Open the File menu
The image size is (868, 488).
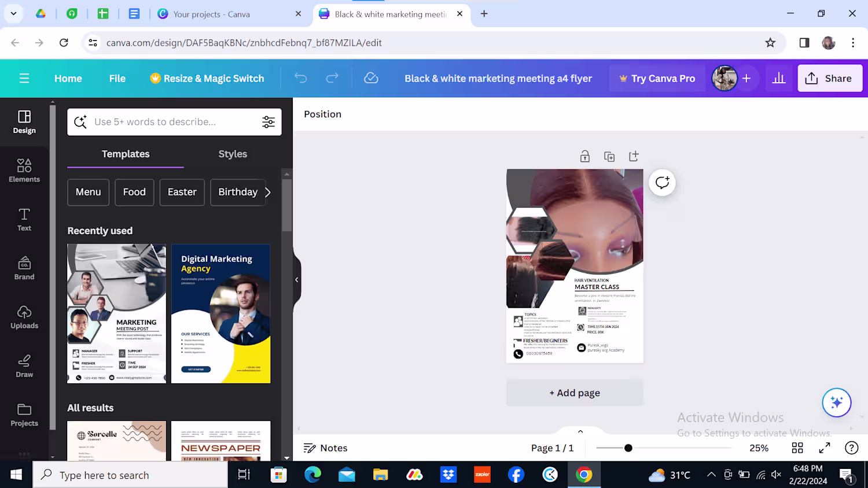[117, 79]
